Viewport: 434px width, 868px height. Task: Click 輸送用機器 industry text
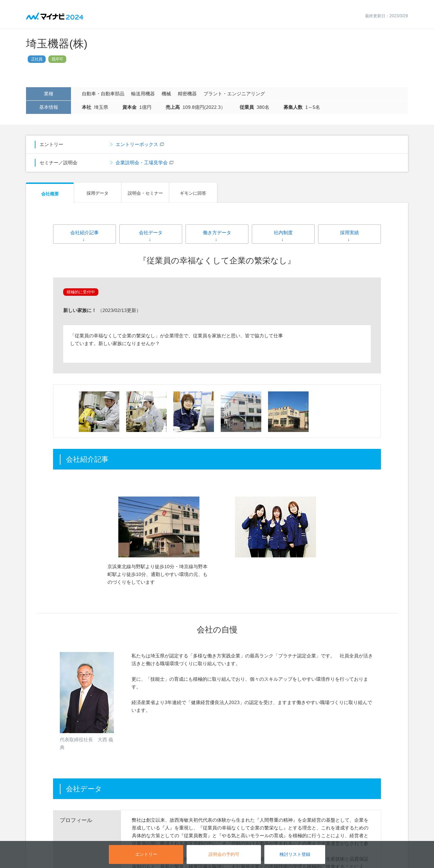tap(143, 94)
